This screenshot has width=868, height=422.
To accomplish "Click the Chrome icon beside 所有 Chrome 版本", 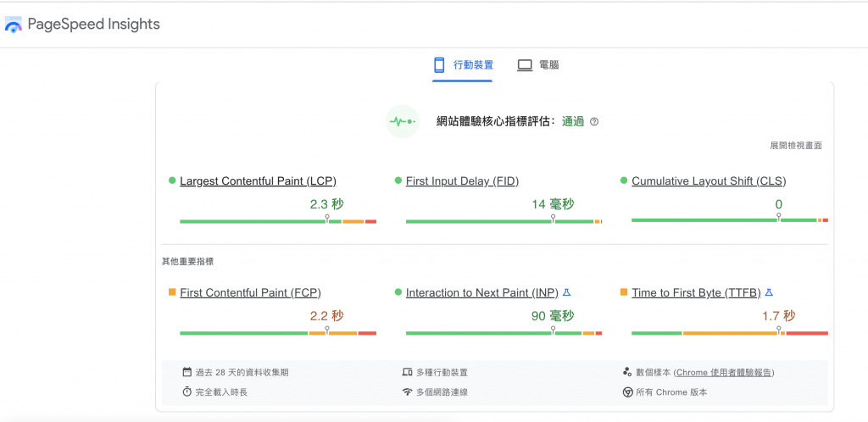I will point(627,392).
